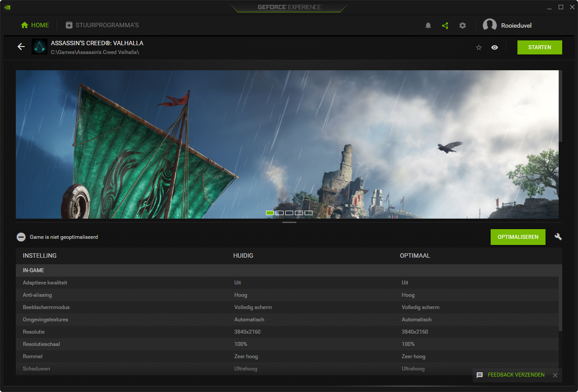
Task: Open custom settings wrench icon
Action: [x=558, y=237]
